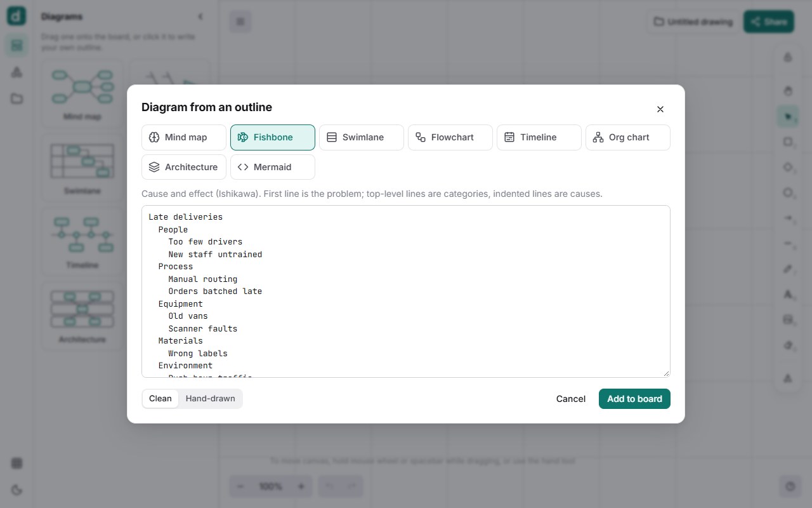
Task: Zoom out with the minus button
Action: pyautogui.click(x=240, y=486)
